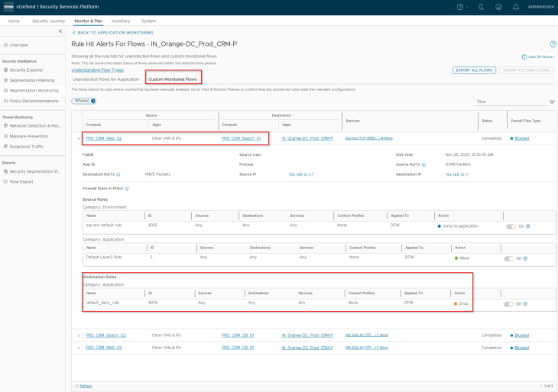Click info icon next to Firewall Rules in Effect
Screen dimensions: 558x392
(127, 188)
